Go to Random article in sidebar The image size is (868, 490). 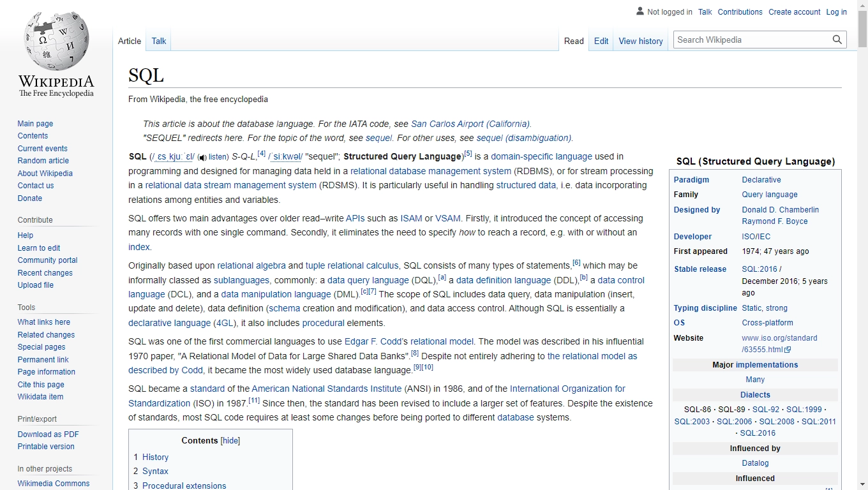pos(43,161)
